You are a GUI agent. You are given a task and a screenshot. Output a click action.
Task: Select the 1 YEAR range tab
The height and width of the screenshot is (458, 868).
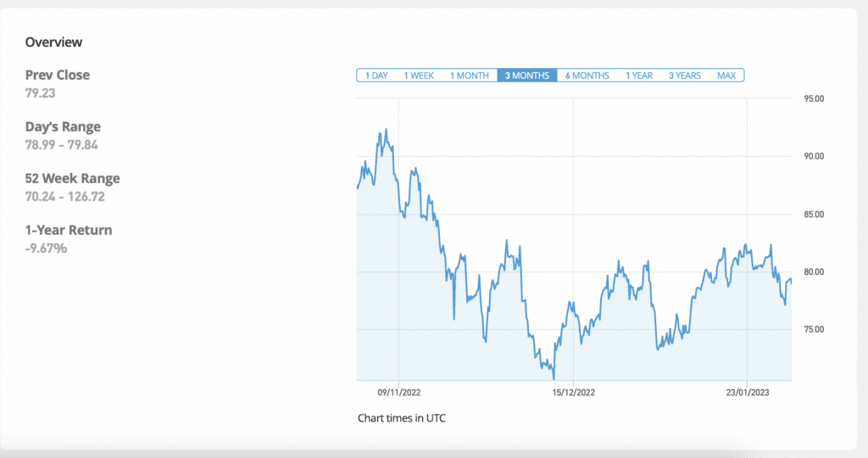tap(639, 75)
